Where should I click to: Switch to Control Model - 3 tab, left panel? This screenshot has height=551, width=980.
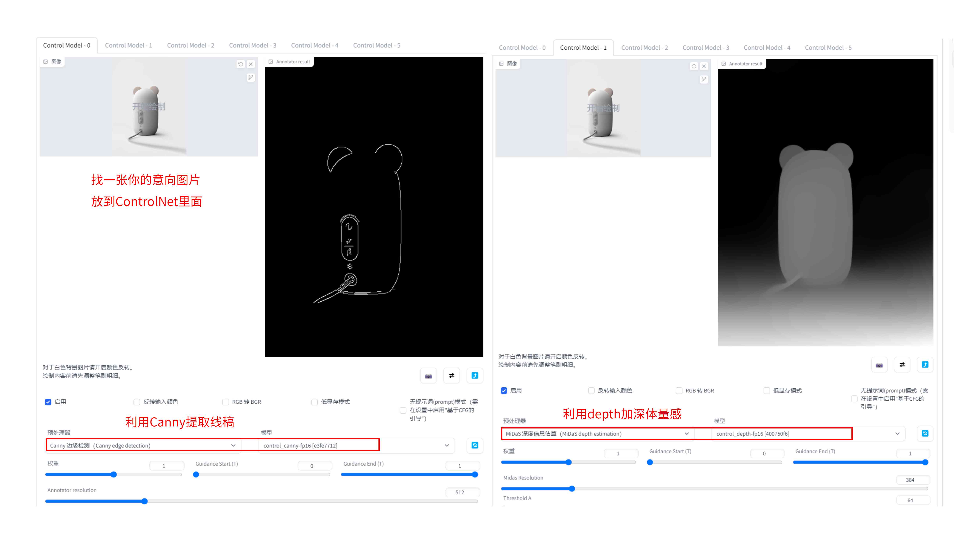pos(253,45)
